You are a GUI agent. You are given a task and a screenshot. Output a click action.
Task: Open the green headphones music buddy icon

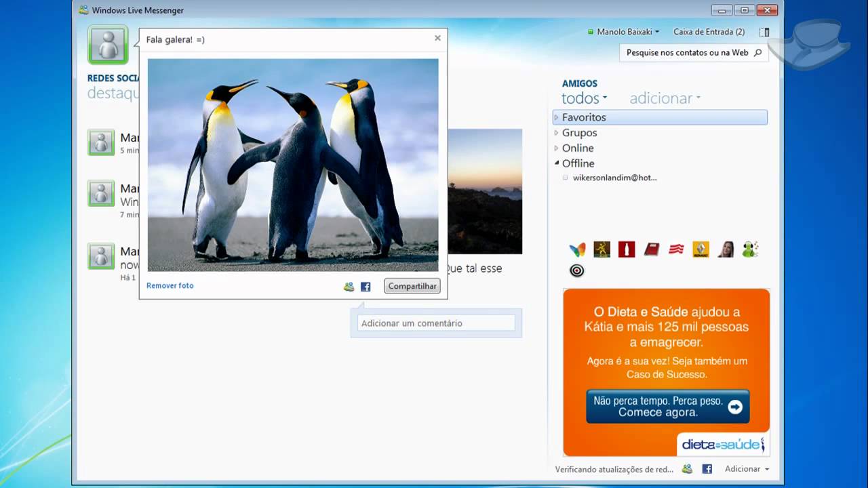tap(750, 249)
